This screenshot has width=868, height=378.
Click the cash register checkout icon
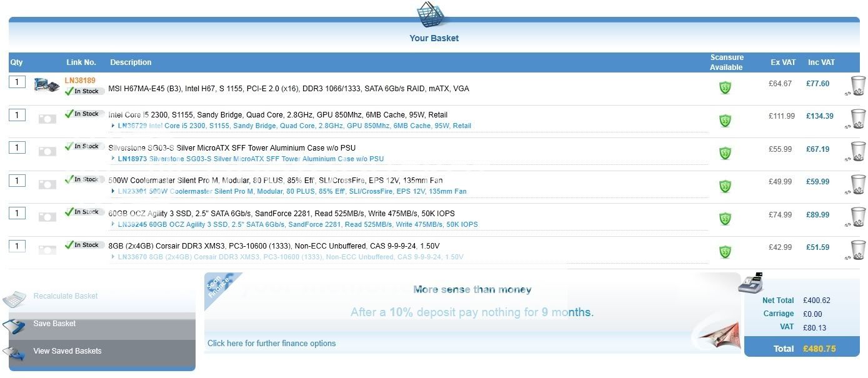[x=751, y=283]
